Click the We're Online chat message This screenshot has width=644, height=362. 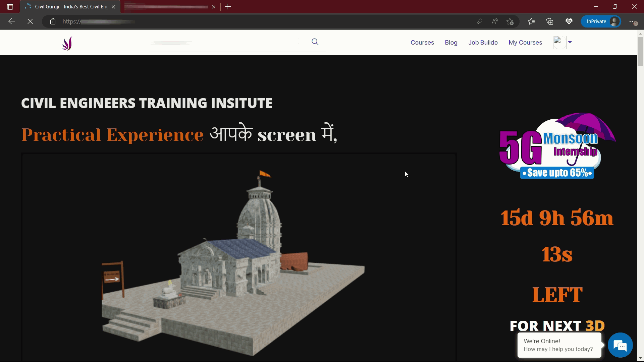[559, 345]
